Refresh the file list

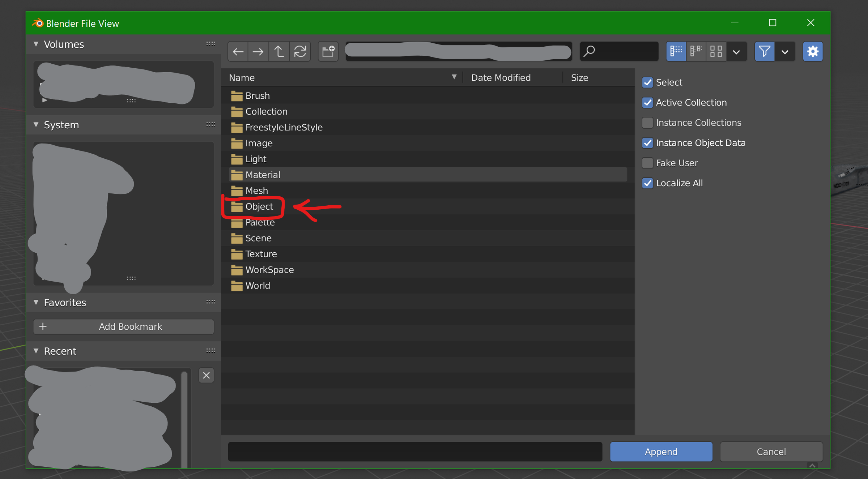click(x=300, y=52)
